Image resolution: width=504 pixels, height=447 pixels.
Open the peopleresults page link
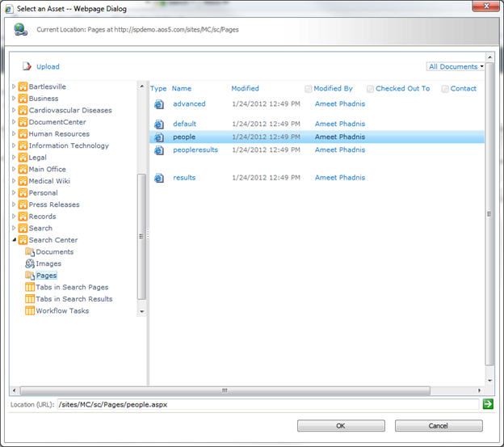(x=195, y=150)
